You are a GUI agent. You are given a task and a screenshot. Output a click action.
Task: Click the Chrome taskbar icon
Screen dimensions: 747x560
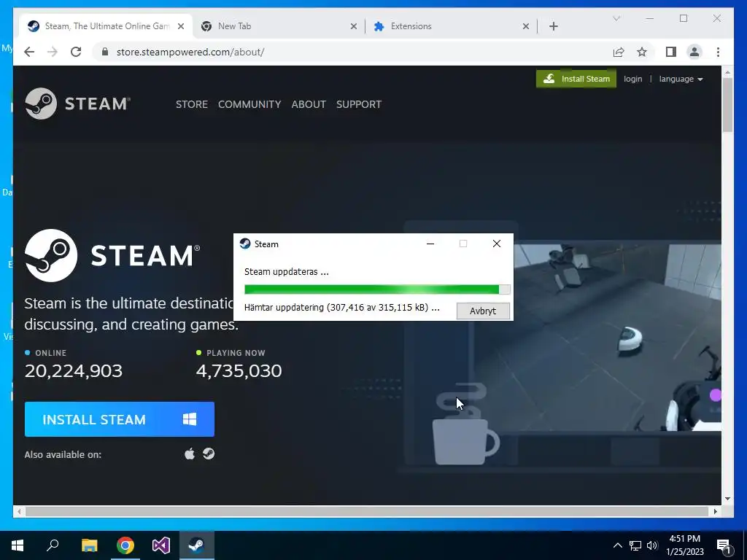coord(125,545)
